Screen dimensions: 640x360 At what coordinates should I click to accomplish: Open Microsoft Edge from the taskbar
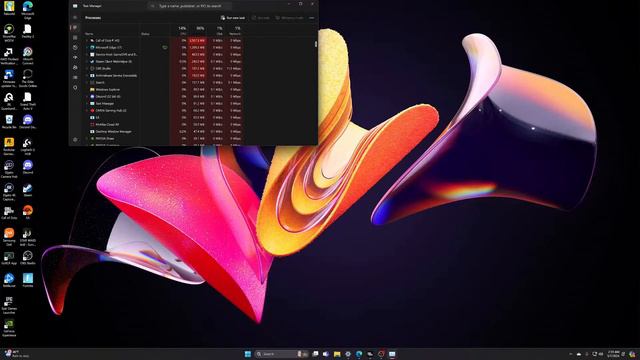[x=359, y=354]
